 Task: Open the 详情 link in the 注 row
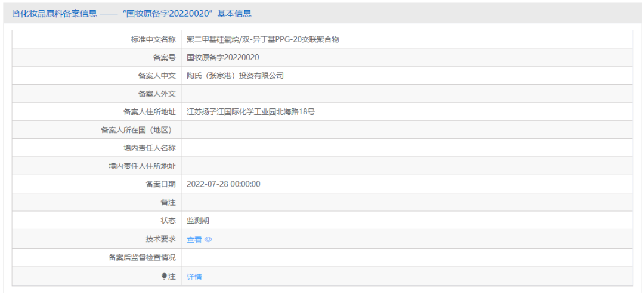pyautogui.click(x=194, y=277)
